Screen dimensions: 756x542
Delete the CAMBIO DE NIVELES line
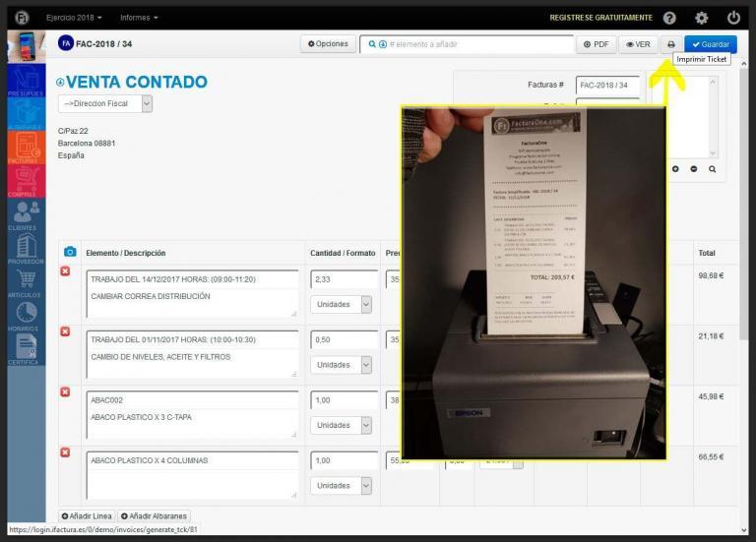pos(65,331)
